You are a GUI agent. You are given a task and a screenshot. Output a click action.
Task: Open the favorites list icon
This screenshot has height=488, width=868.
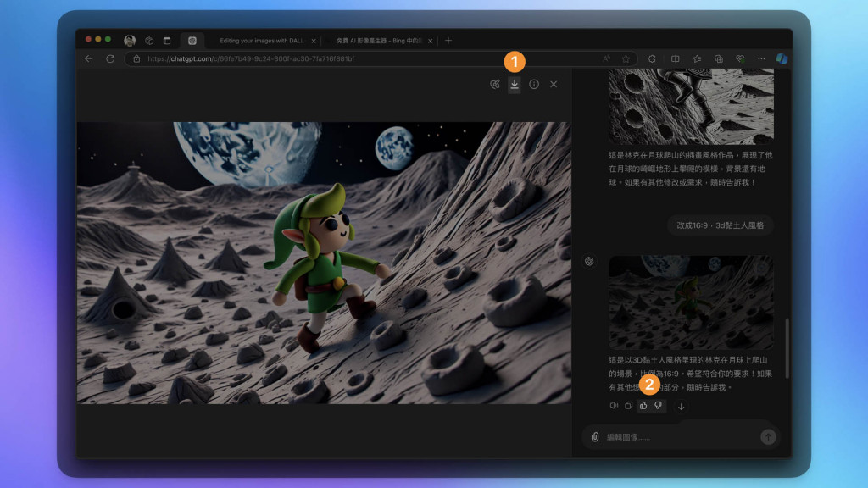point(697,58)
